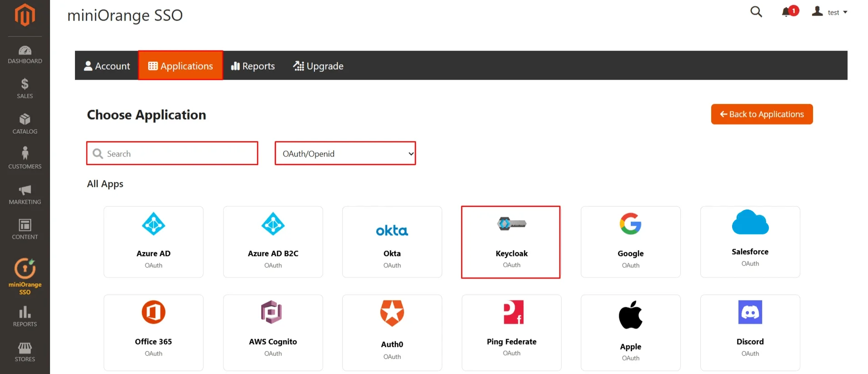868x374 pixels.
Task: Select the Office 365 application card
Action: [x=154, y=333]
